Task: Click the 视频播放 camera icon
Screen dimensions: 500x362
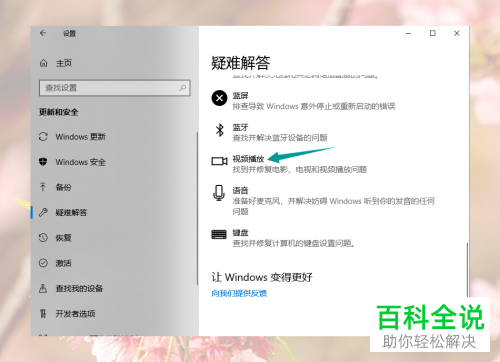Action: pos(219,161)
